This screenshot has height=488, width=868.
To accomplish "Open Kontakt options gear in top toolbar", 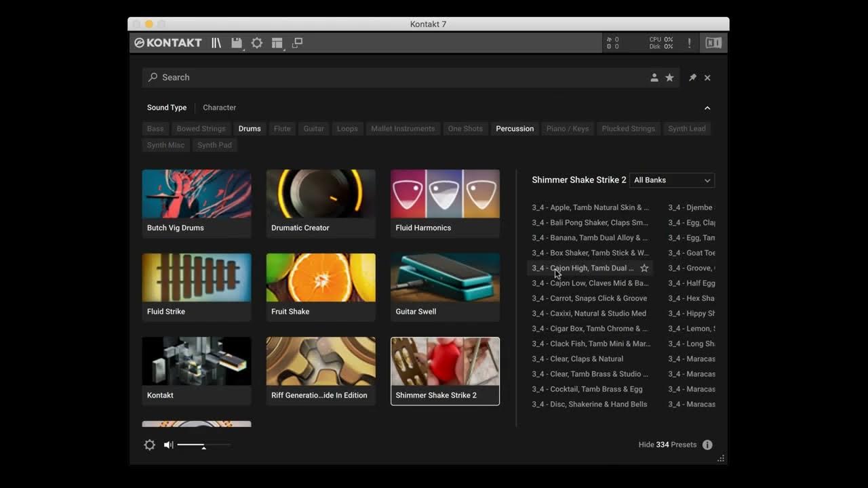I will pos(257,43).
